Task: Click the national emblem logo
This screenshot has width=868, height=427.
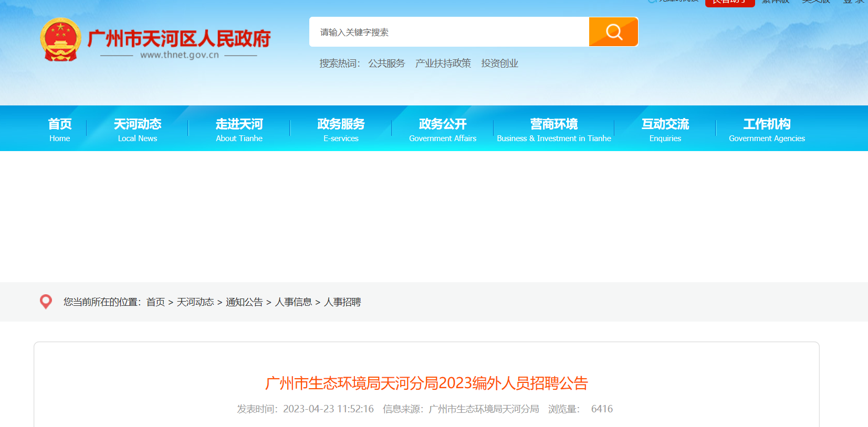Action: (60, 39)
